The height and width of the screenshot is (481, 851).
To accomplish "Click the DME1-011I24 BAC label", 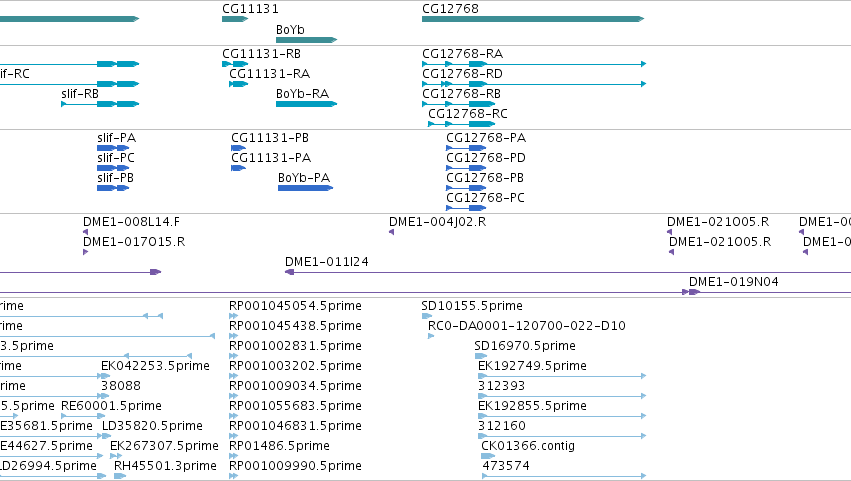I will click(327, 262).
